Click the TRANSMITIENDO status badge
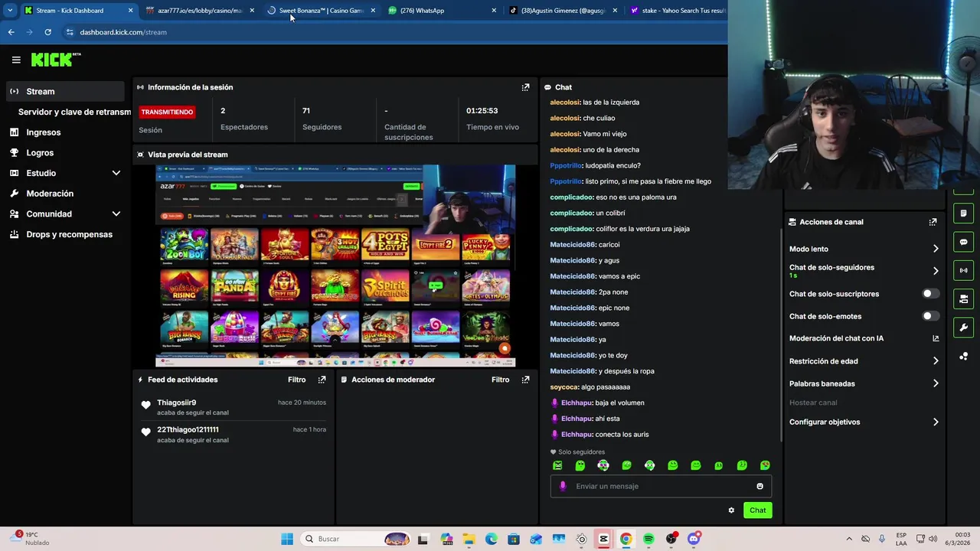Screen dimensions: 980x551 [x=167, y=112]
